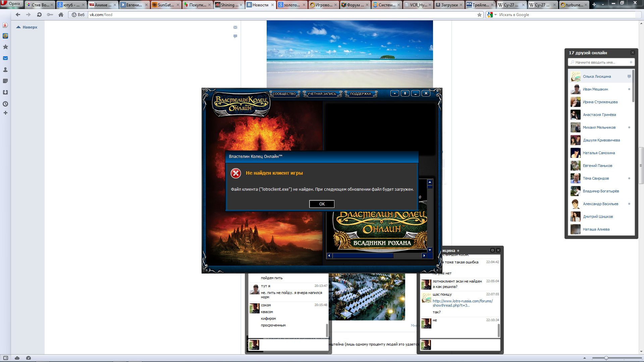Close the right chat window
Image resolution: width=644 pixels, height=362 pixels.
498,250
